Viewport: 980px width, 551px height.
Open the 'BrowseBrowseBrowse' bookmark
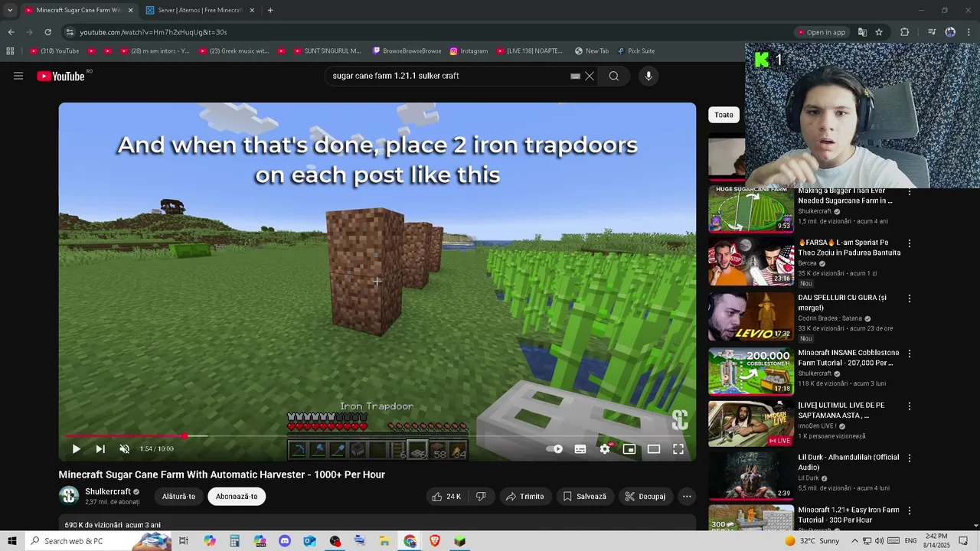(407, 51)
